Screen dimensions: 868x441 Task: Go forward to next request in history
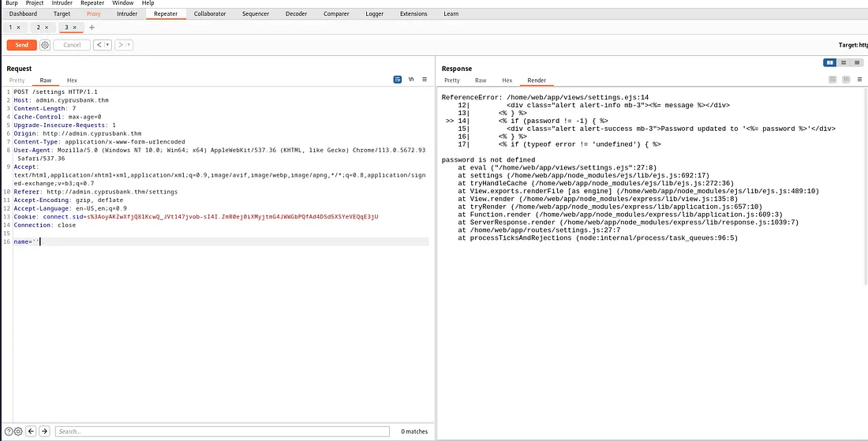(120, 45)
